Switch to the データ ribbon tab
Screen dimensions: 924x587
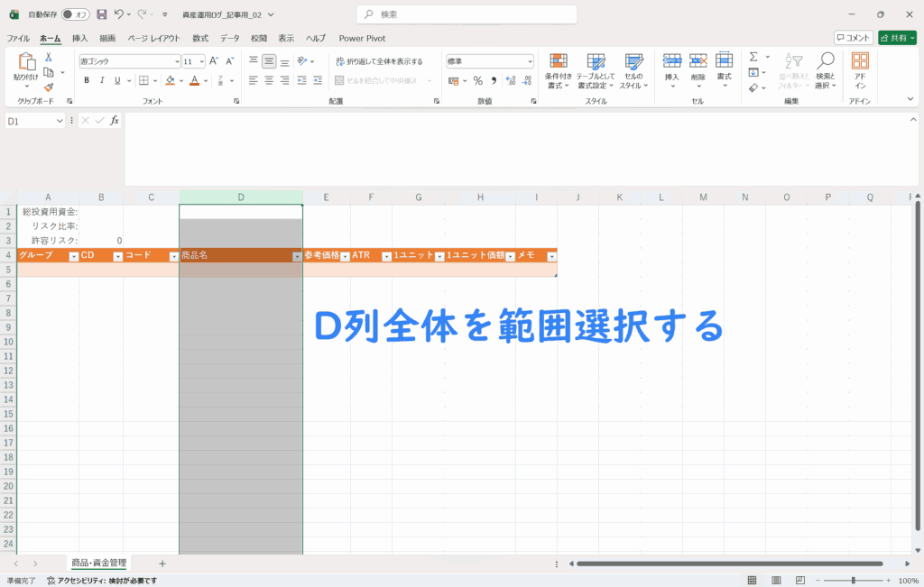(x=230, y=38)
